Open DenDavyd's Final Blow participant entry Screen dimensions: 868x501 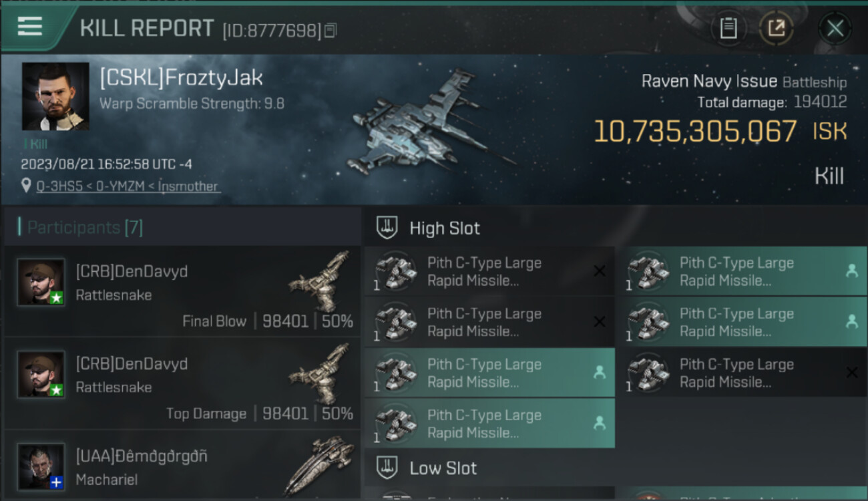tap(182, 291)
